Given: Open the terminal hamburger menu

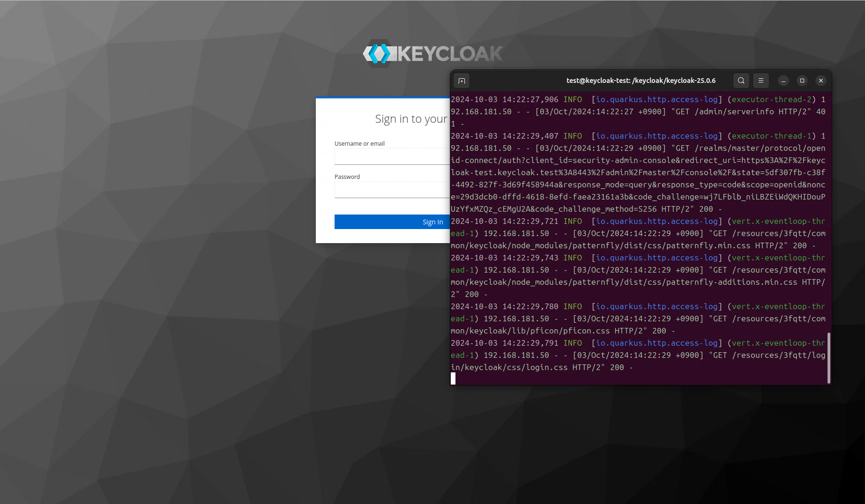Looking at the screenshot, I should click(761, 81).
